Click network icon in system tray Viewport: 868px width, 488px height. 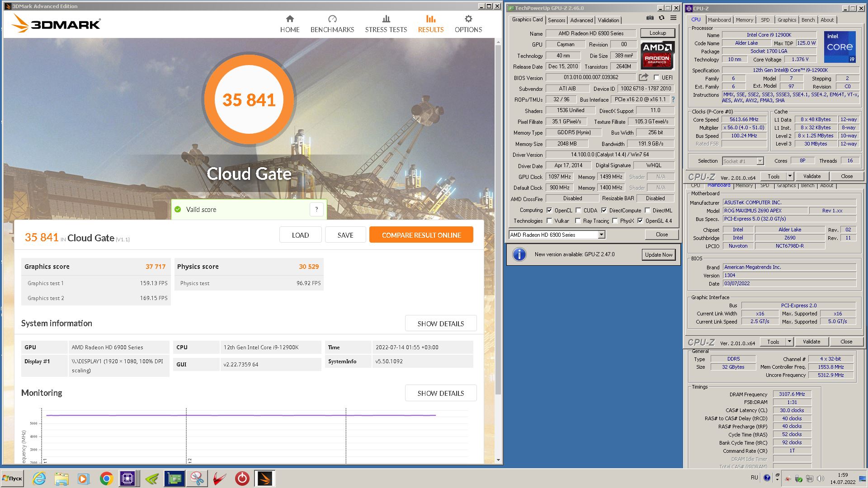(810, 478)
